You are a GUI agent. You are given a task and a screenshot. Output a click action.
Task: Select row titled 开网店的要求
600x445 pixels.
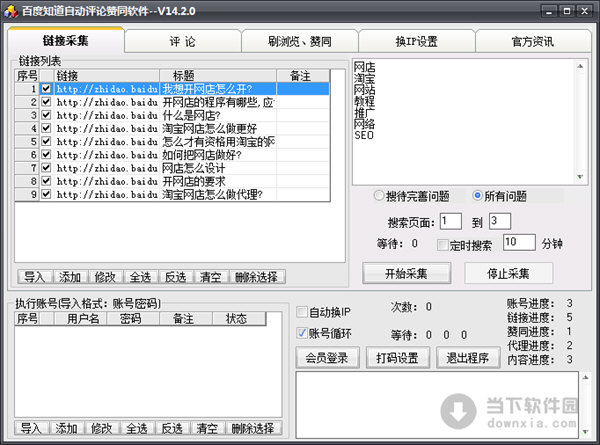pos(172,181)
